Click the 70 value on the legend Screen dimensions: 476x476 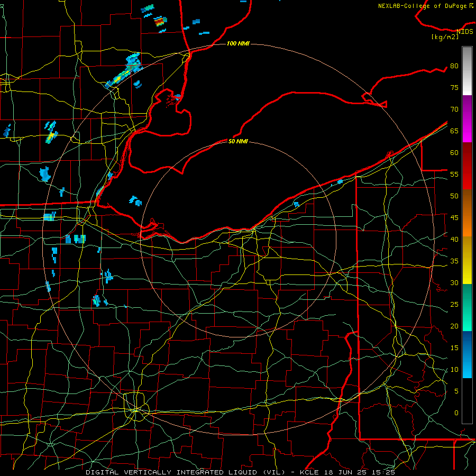click(x=454, y=109)
